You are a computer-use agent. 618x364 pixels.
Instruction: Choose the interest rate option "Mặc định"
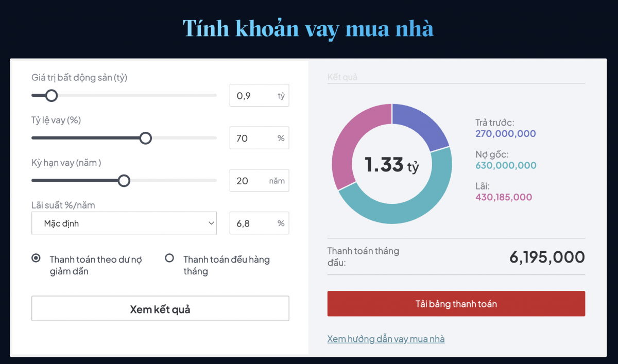click(124, 223)
